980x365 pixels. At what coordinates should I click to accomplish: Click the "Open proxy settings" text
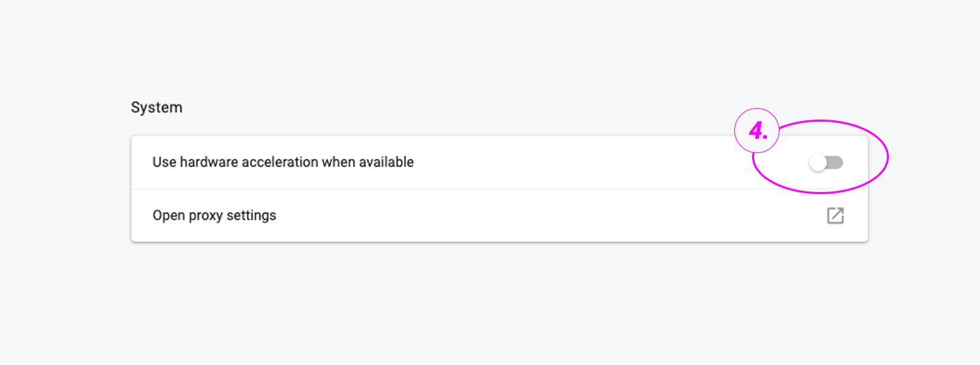214,215
